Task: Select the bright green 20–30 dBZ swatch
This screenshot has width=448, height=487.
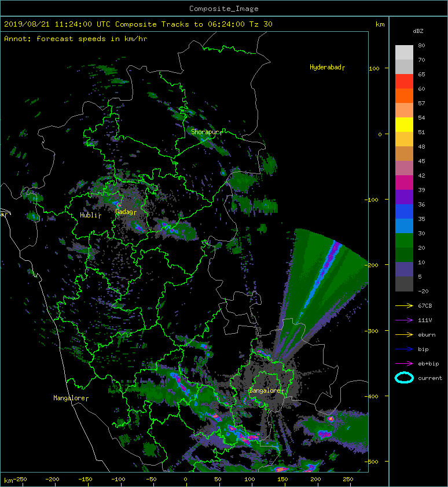Action: pyautogui.click(x=404, y=240)
